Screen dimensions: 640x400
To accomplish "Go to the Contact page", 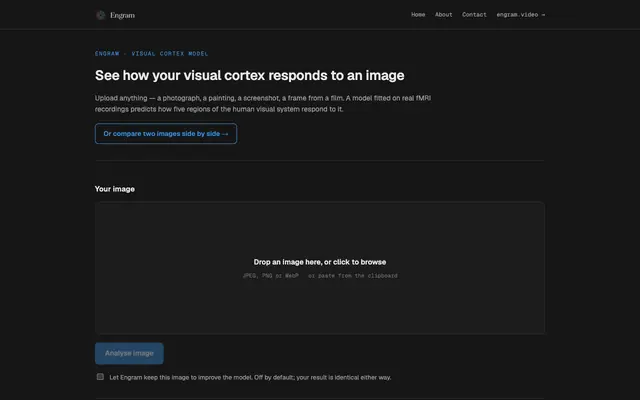I will click(x=474, y=15).
